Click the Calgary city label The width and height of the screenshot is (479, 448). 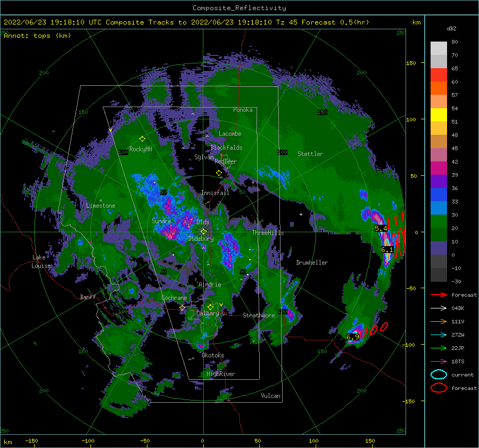(x=208, y=313)
